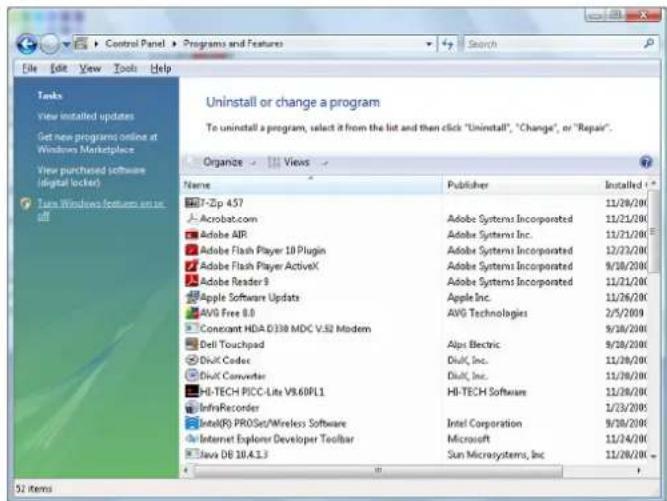Open the View menu
This screenshot has height=501, width=667.
click(90, 68)
